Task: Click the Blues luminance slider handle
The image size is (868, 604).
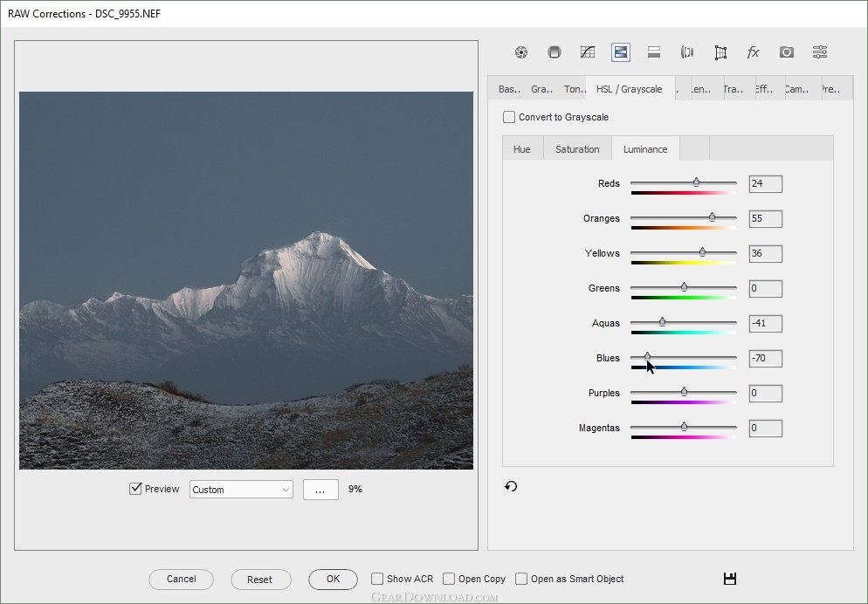Action: tap(648, 356)
